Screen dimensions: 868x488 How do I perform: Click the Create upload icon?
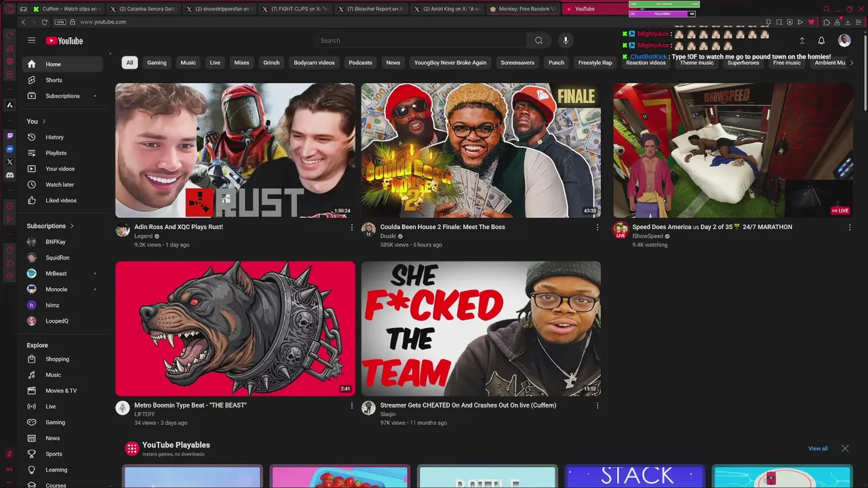(802, 41)
